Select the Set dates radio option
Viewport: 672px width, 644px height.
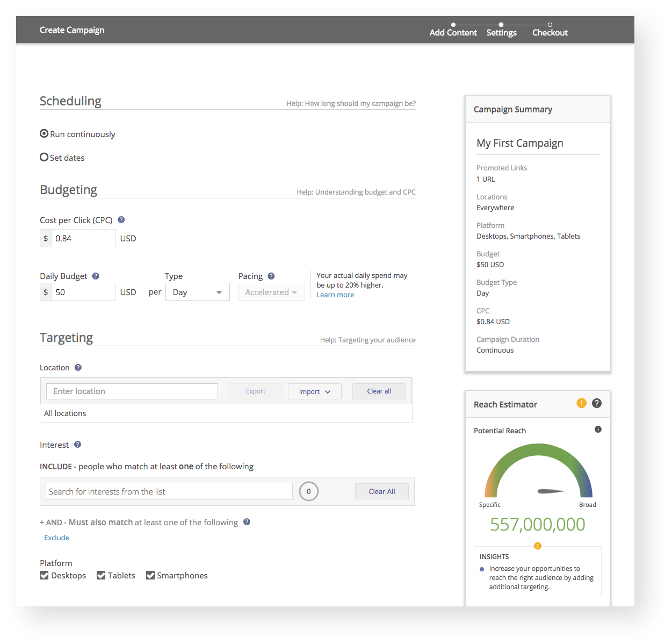(x=44, y=158)
